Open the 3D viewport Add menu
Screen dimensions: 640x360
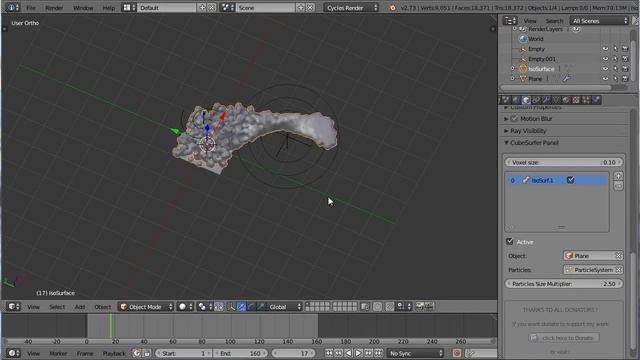(80, 307)
